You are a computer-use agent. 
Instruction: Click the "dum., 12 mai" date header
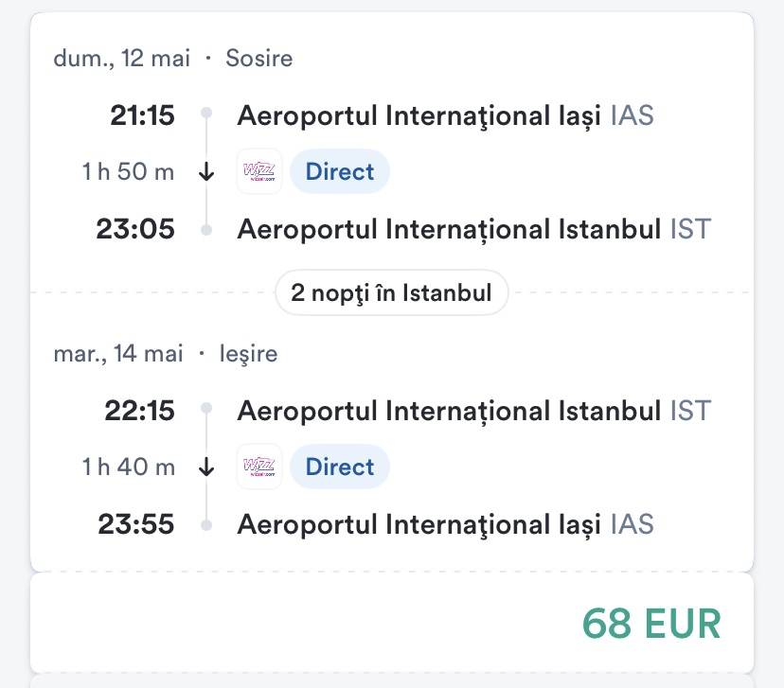click(122, 59)
